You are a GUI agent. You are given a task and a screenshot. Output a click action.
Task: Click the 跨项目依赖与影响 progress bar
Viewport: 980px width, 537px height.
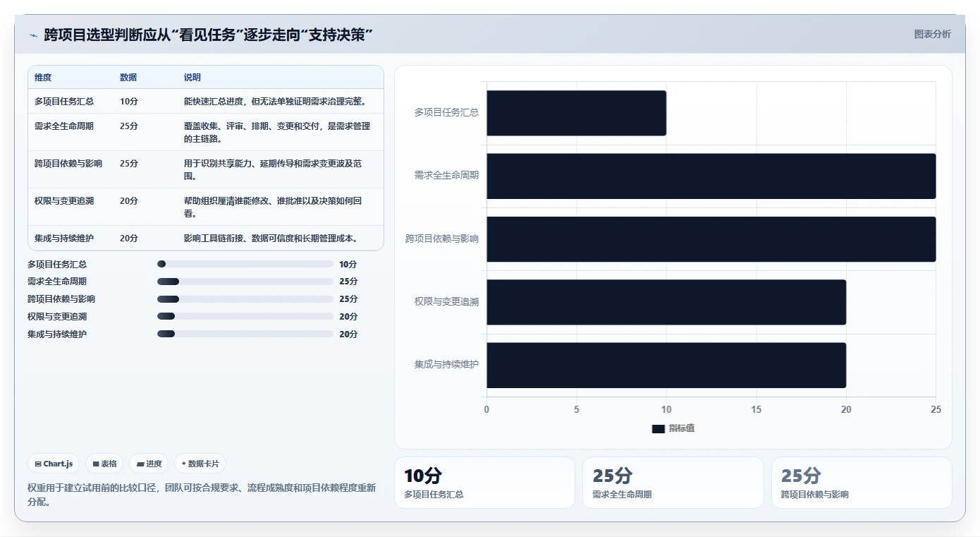[x=245, y=298]
